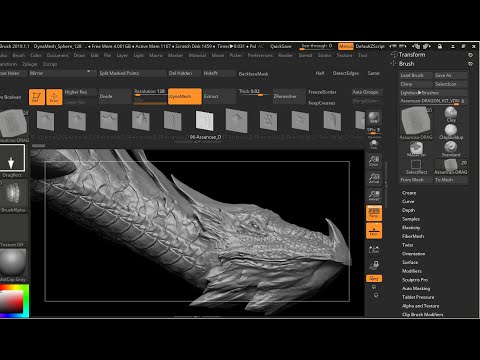Expand the Auto Masking section

click(x=416, y=288)
